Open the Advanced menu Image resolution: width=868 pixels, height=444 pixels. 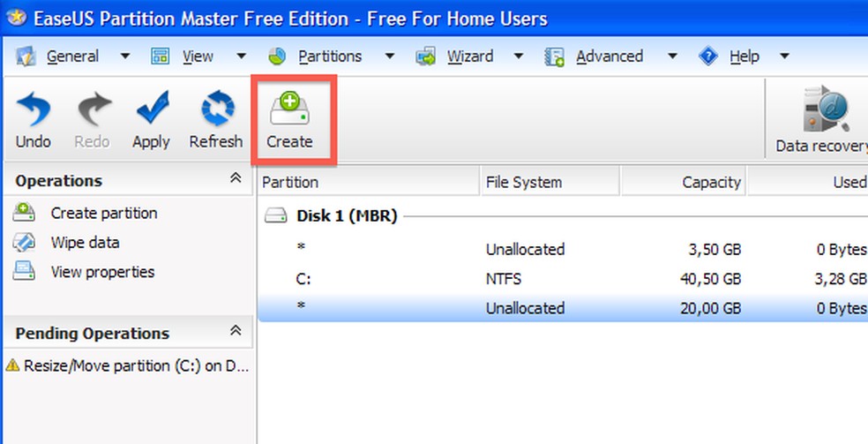point(609,56)
